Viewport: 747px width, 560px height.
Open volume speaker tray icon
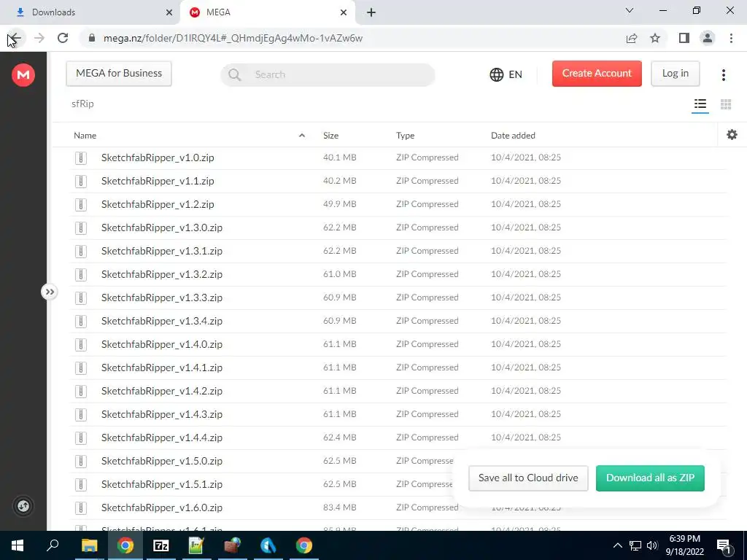[651, 545]
